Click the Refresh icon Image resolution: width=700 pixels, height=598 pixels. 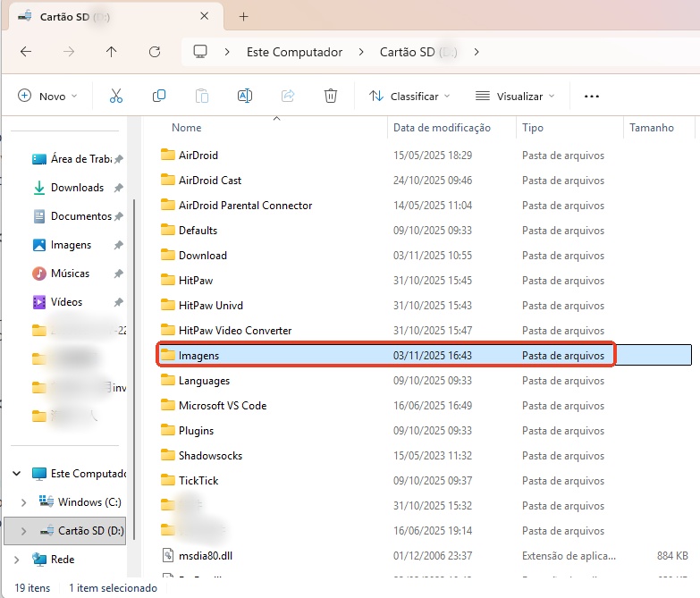[x=155, y=52]
